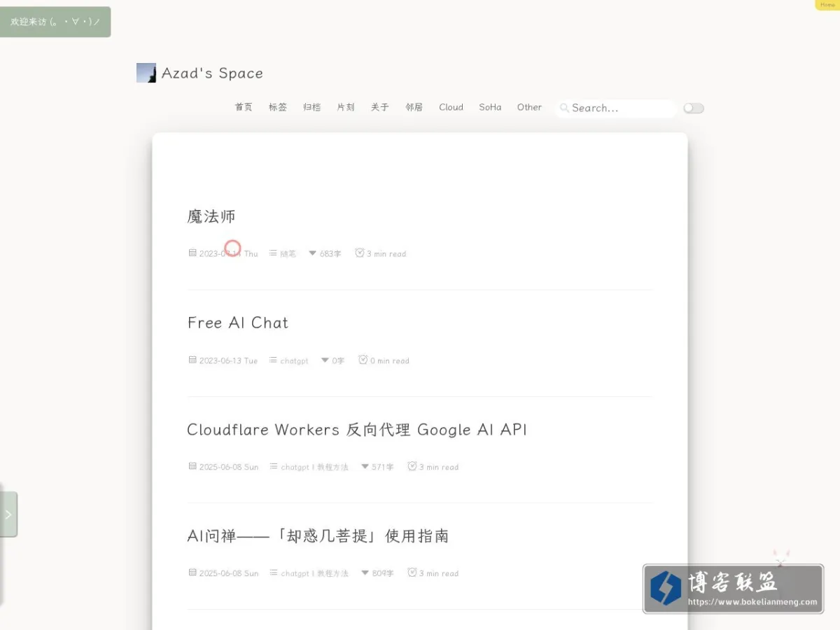Open the Azad's Space site title

point(212,73)
